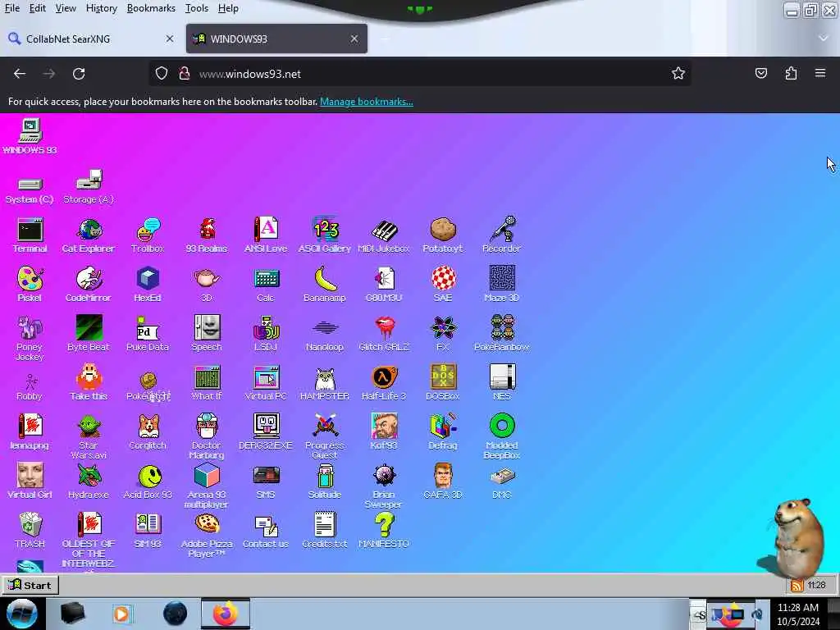Click the Windows Start orb
The height and width of the screenshot is (630, 840).
pyautogui.click(x=21, y=614)
